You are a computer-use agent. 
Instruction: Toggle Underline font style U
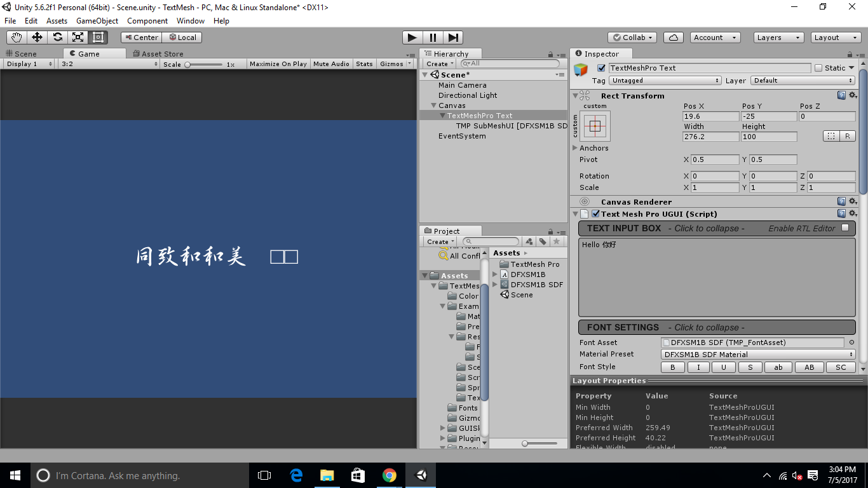(724, 367)
